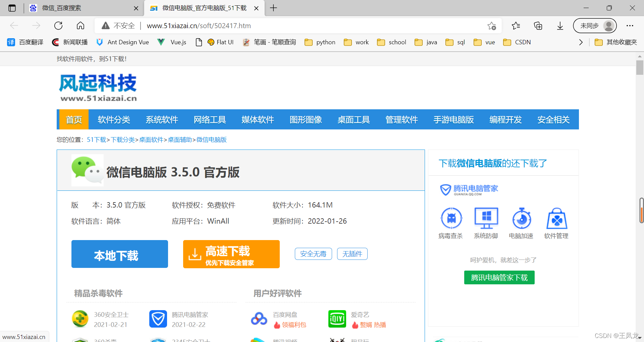
Task: Open the 百度翻译 bookmark
Action: (25, 42)
